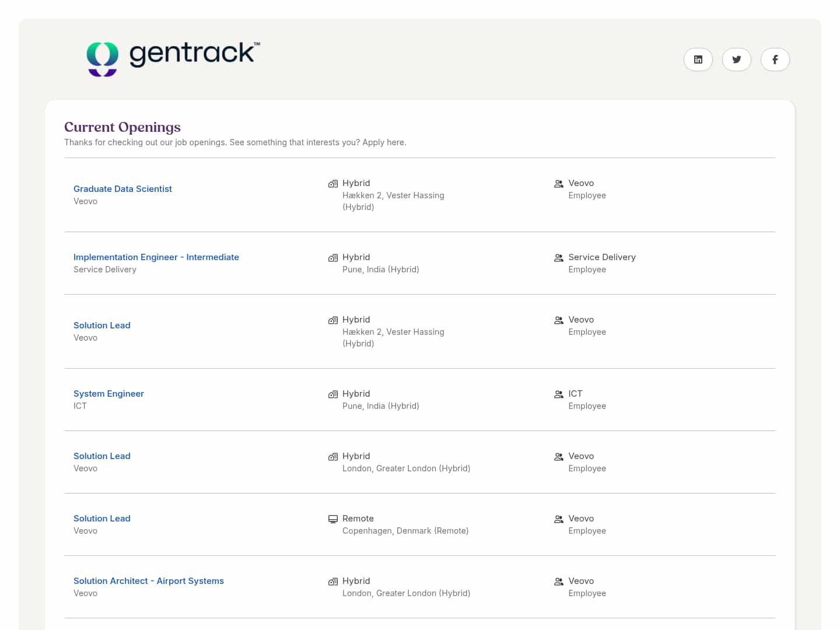Click the Hybrid icon in Graduate Data Scientist row

(333, 184)
